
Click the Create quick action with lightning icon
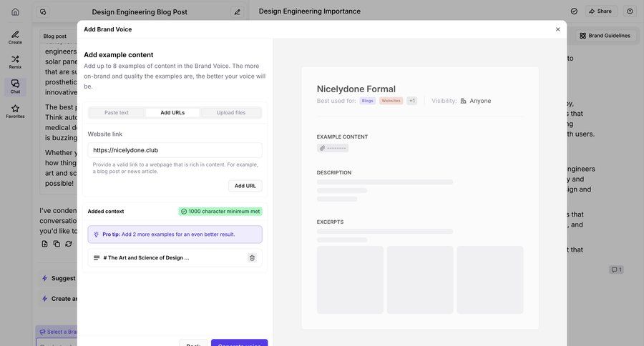(59, 299)
